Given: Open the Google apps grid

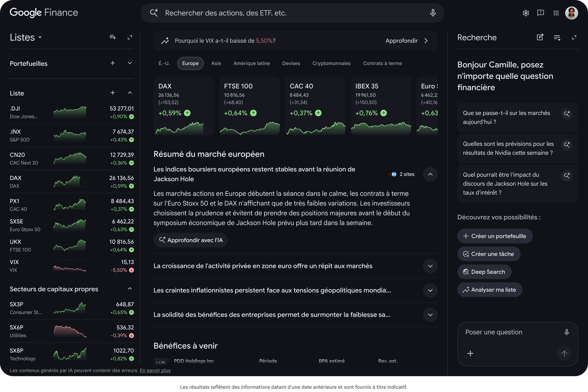Looking at the screenshot, I should point(556,13).
